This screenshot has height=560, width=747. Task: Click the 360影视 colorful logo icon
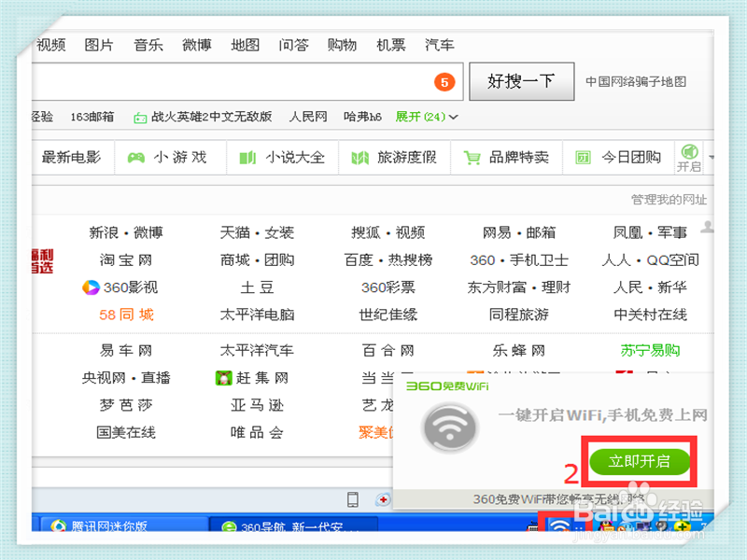point(91,287)
